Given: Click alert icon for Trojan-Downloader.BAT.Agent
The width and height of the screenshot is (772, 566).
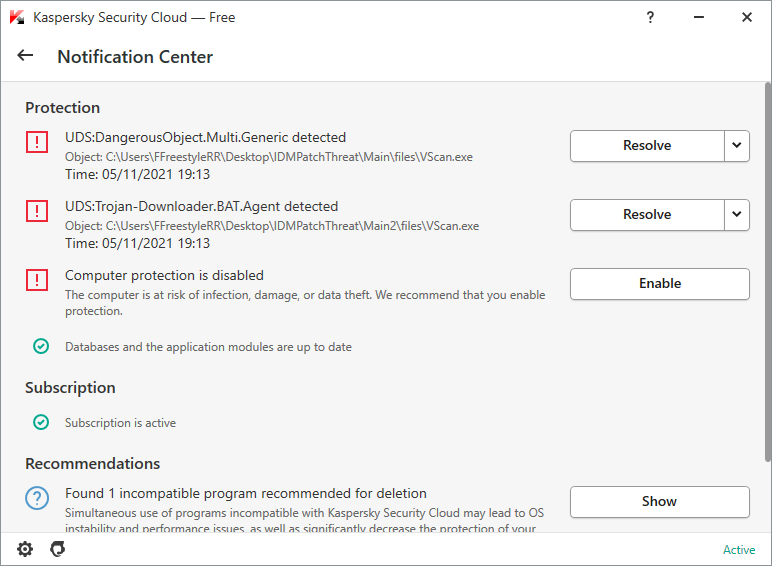Looking at the screenshot, I should [37, 211].
